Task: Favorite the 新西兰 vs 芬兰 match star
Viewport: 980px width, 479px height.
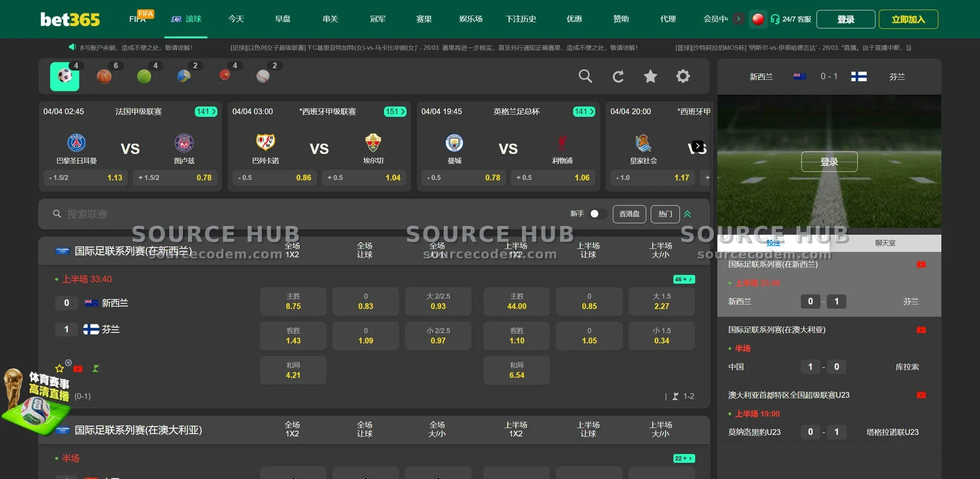Action: point(59,369)
